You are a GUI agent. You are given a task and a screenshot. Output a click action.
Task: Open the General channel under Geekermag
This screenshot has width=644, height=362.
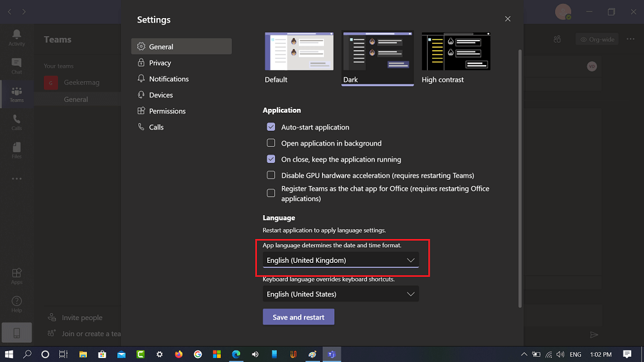point(76,99)
